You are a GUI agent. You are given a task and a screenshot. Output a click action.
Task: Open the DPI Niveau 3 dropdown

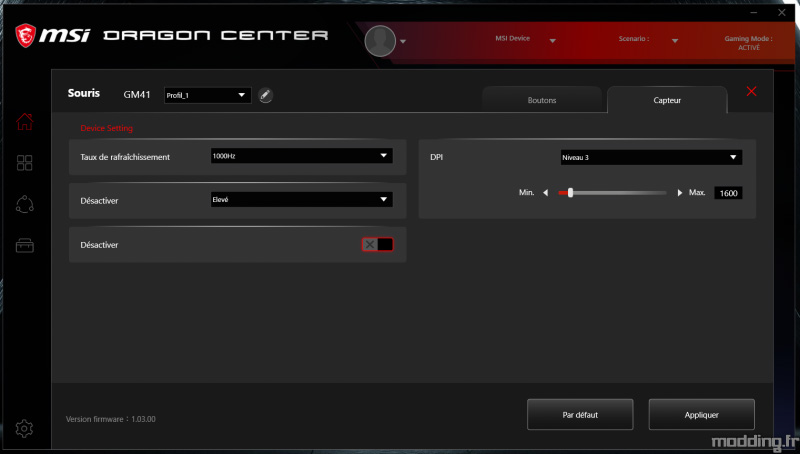tap(651, 157)
